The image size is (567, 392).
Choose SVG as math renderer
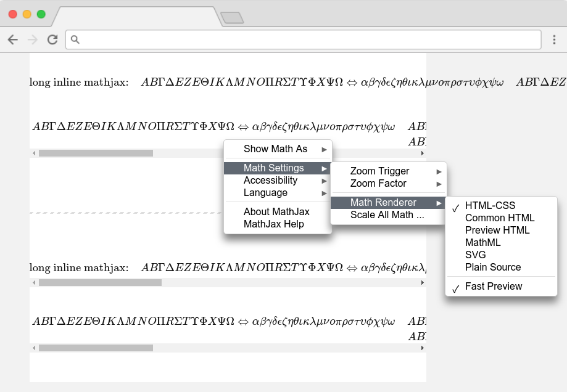(x=475, y=255)
